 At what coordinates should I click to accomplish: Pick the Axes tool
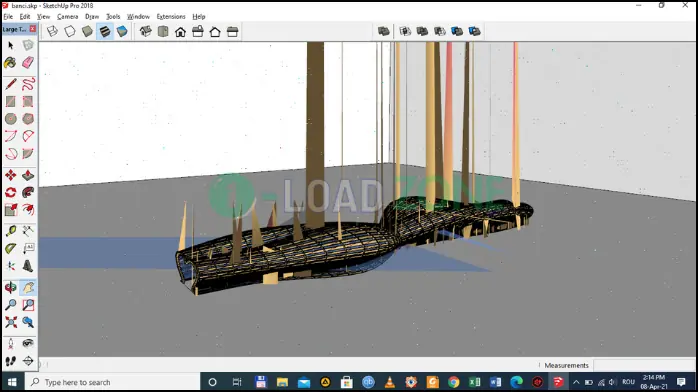(11, 266)
